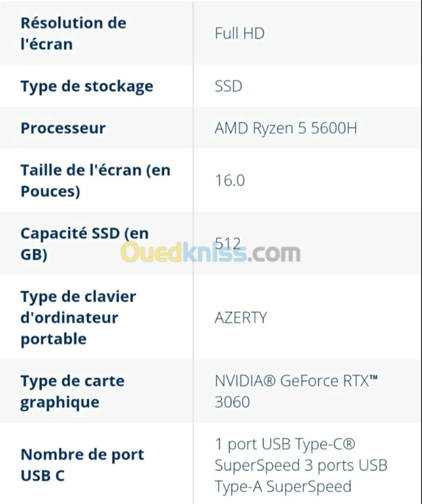Select the "Processeur" row label

pos(63,128)
